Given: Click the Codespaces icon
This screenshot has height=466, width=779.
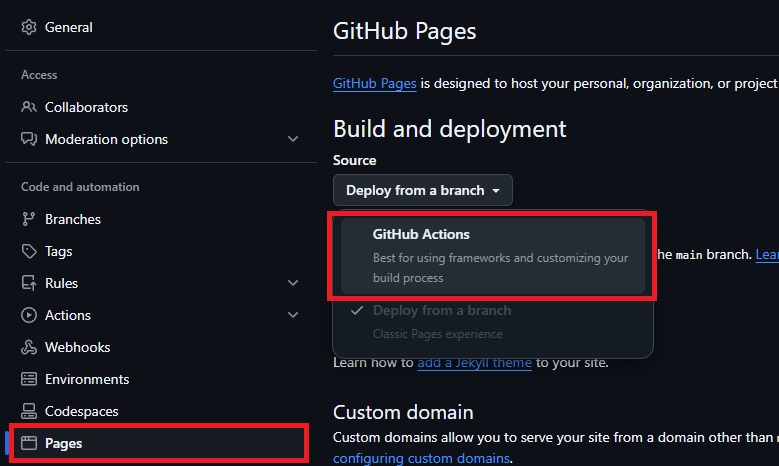Looking at the screenshot, I should pos(29,411).
